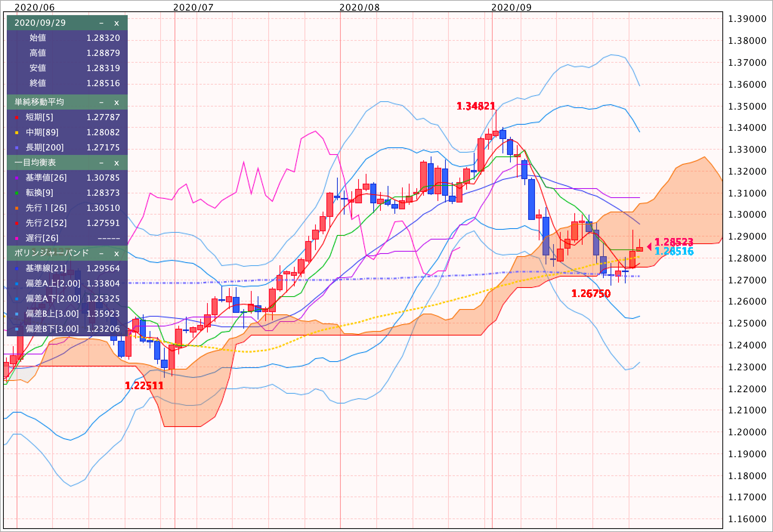Screen dimensions: 773x532
Task: Click the 1.25000 price axis label
Action: point(747,323)
